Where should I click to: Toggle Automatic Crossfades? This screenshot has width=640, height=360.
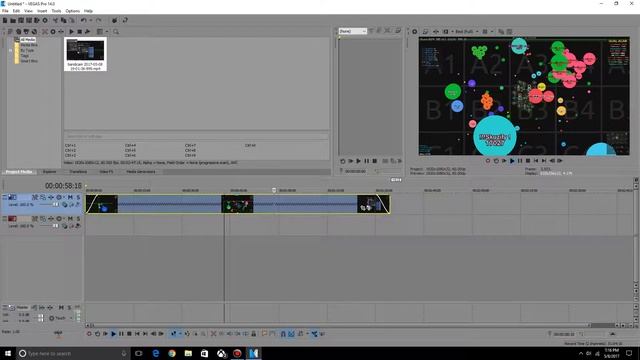click(291, 334)
